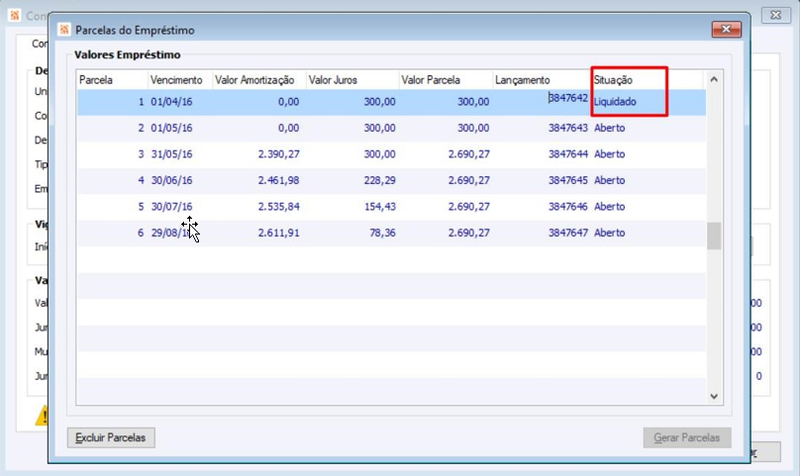This screenshot has height=476, width=800.
Task: Click the background window's app icon
Action: pyautogui.click(x=15, y=15)
